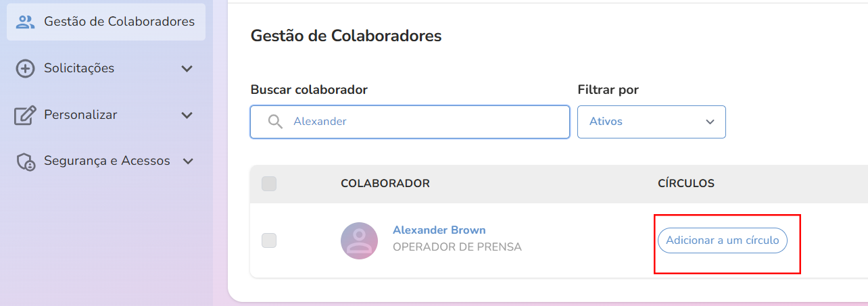
Task: Toggle the select-all checkbox in the table header
Action: point(269,184)
